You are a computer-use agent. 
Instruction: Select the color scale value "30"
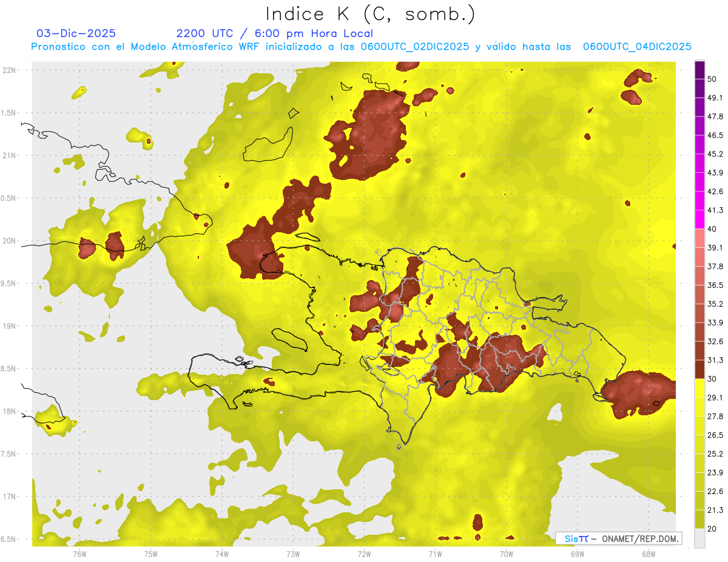pyautogui.click(x=713, y=379)
